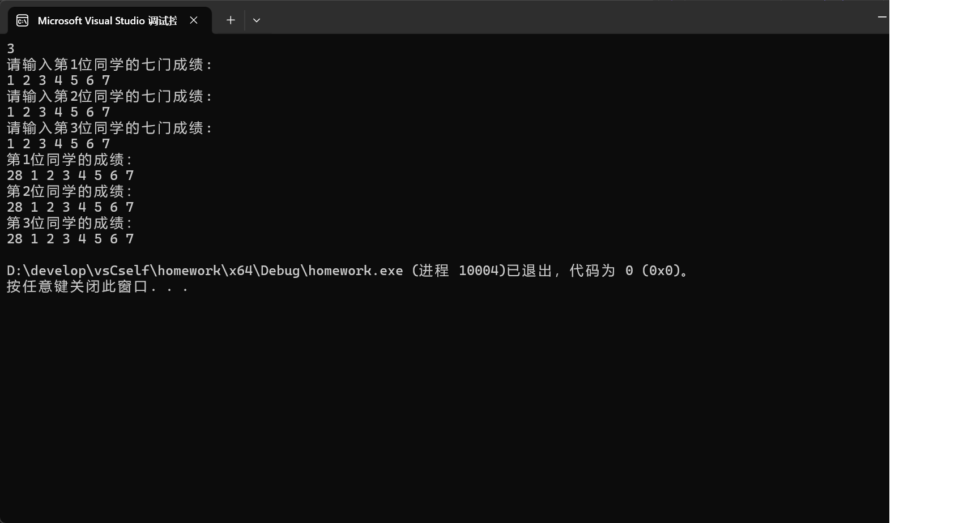Click the minimize button in the title bar

882,17
